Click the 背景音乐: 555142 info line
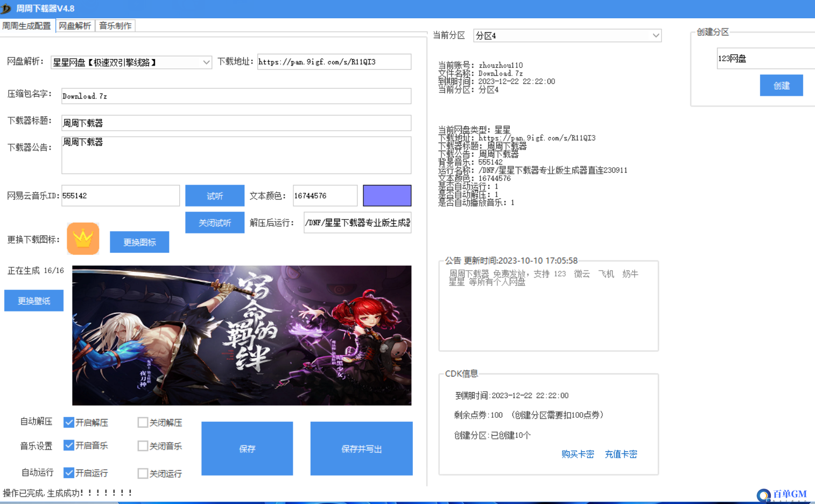The width and height of the screenshot is (815, 504). point(470,162)
